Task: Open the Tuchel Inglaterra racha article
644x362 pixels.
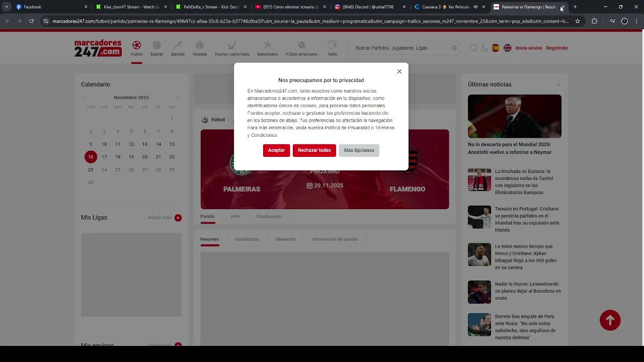Action: coord(524,182)
